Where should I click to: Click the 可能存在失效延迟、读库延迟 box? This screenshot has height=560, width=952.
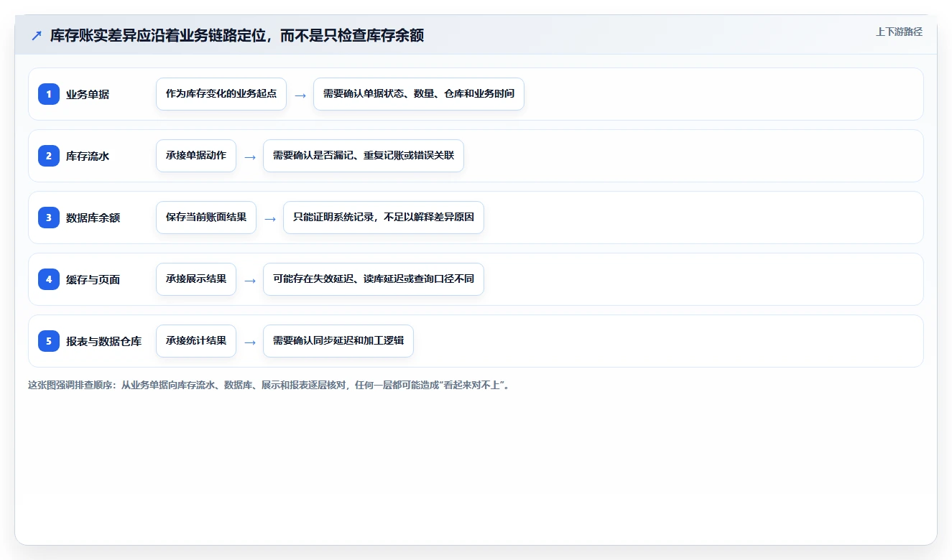(374, 279)
